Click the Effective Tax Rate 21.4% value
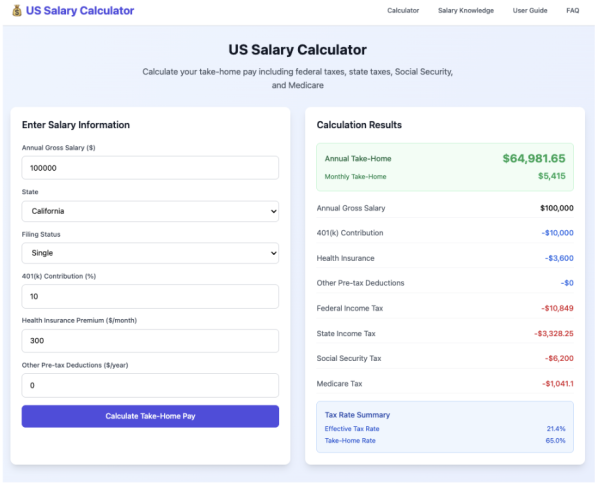The width and height of the screenshot is (600, 493). coord(556,429)
